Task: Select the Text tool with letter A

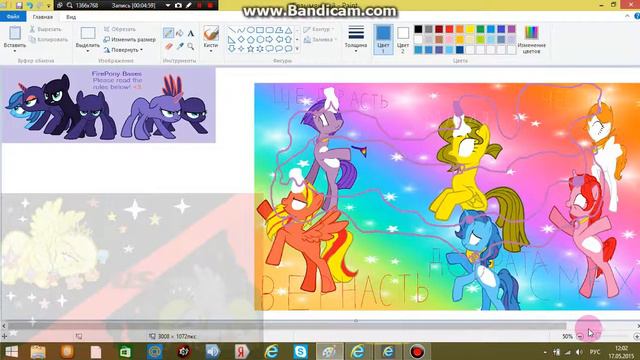Action: tap(191, 33)
